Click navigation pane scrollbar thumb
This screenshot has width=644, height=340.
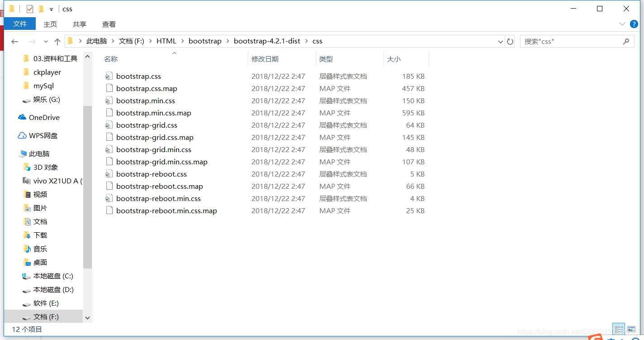(87, 187)
